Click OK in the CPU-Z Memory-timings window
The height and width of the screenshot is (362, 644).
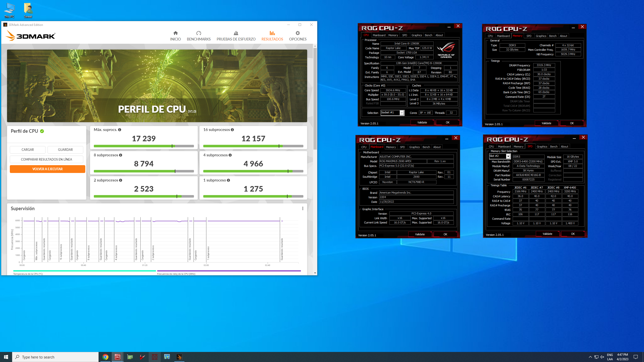pos(572,123)
